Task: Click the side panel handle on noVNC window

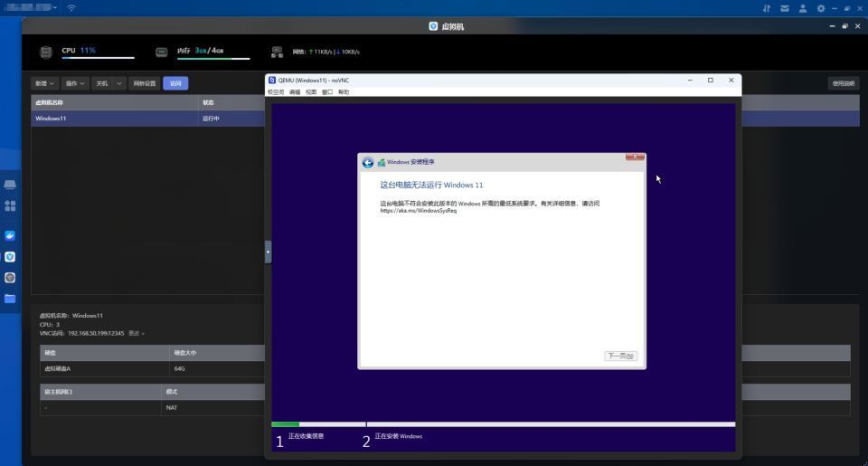Action: pyautogui.click(x=268, y=252)
